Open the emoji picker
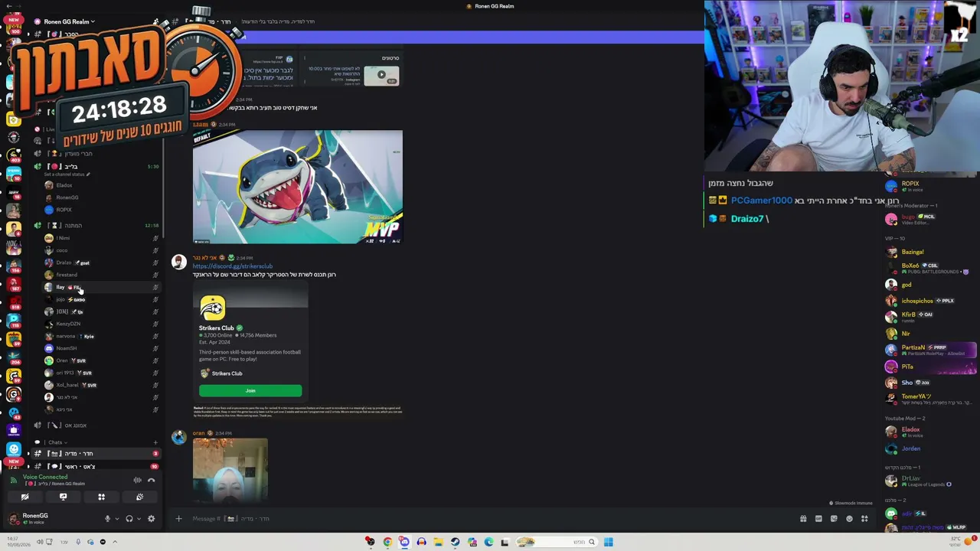The image size is (980, 551). point(849,519)
